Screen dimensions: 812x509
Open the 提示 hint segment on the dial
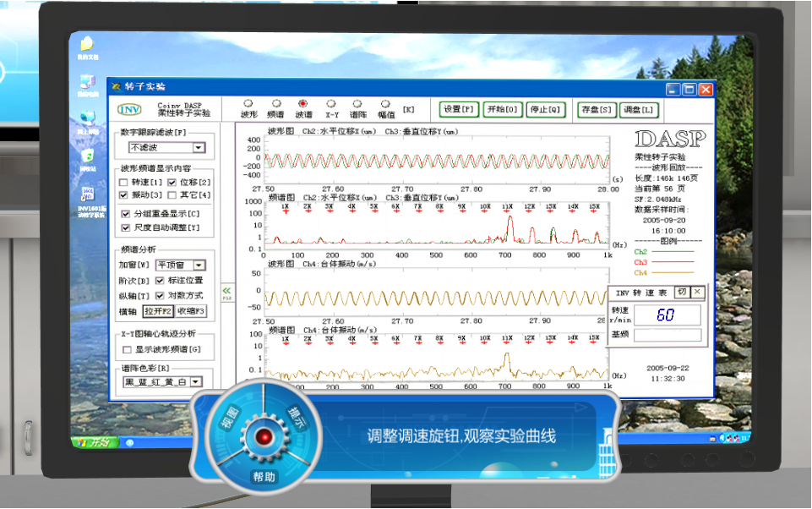298,414
